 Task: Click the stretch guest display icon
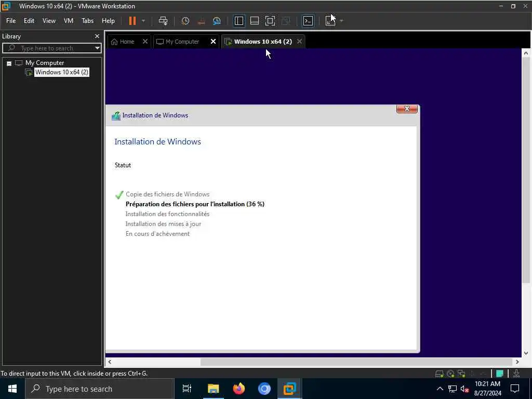click(330, 21)
